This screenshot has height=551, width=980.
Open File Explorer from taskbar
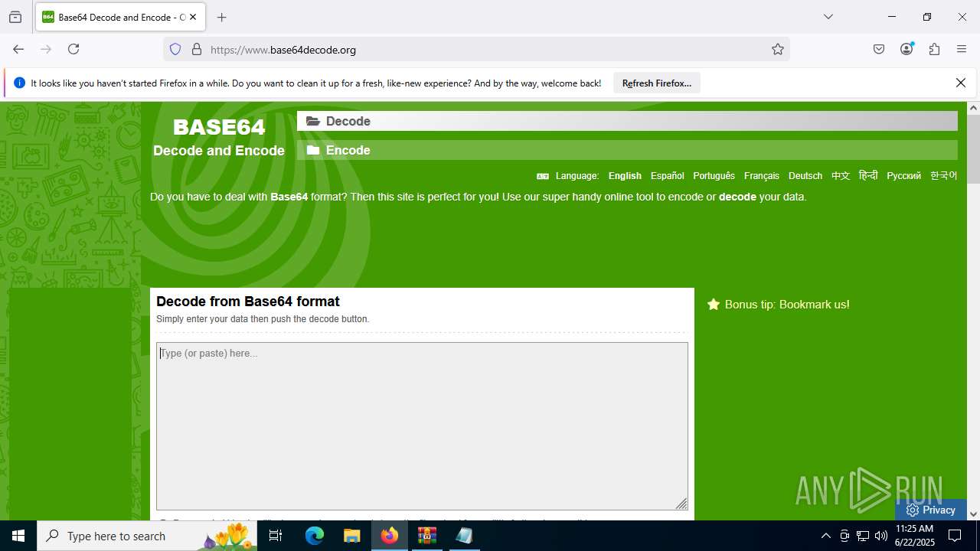(x=351, y=536)
